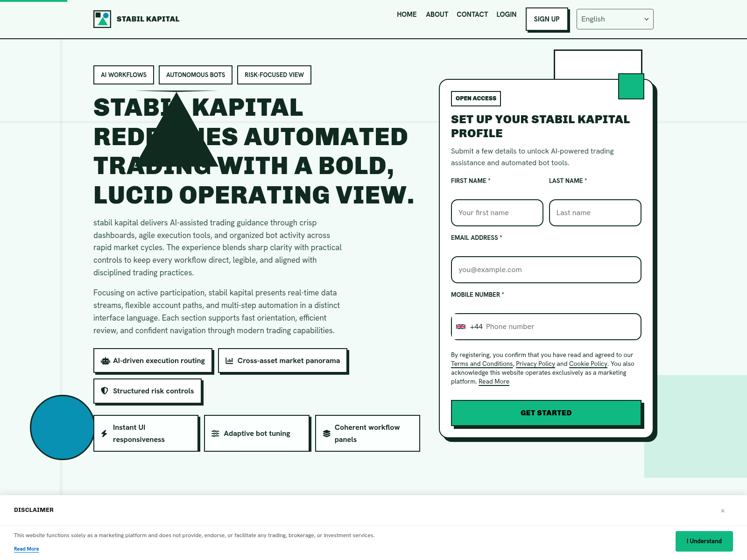
Task: Click the Stabil Kapital logo icon
Action: 102,19
